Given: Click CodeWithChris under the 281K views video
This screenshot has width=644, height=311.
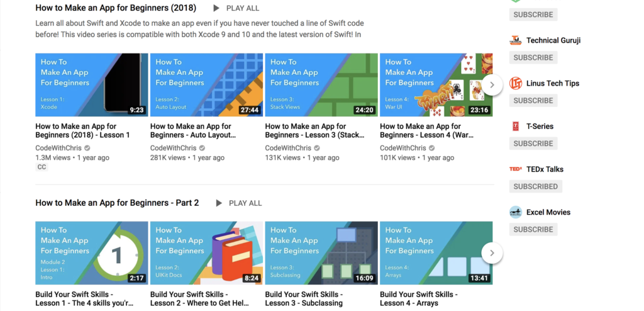Looking at the screenshot, I should (174, 148).
